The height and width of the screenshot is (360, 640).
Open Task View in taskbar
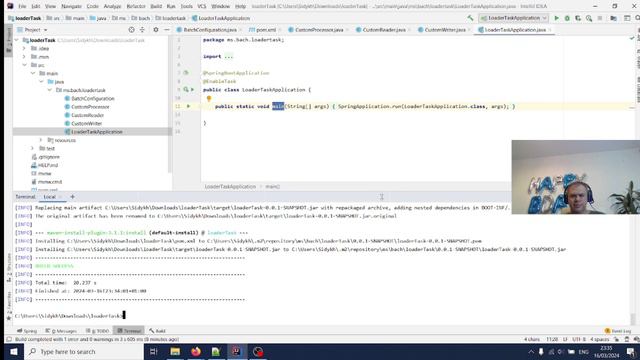tap(154, 351)
